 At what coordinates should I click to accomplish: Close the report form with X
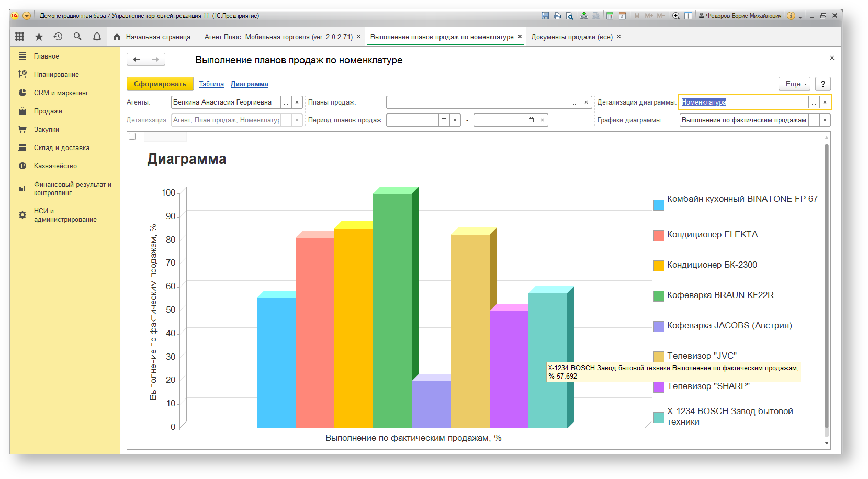coord(832,58)
